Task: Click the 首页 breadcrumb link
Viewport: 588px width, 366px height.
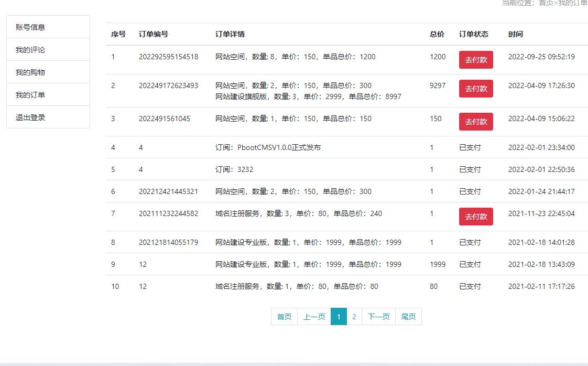Action: [x=546, y=3]
